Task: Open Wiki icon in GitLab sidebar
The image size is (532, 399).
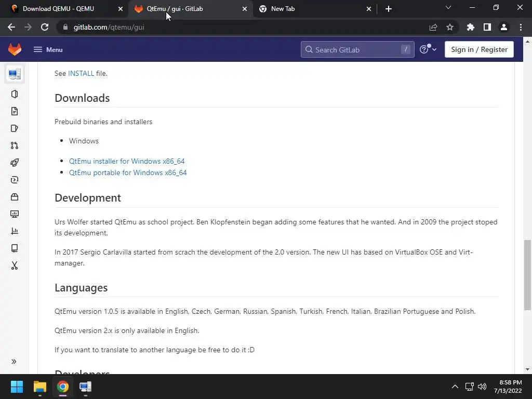Action: pos(14,248)
